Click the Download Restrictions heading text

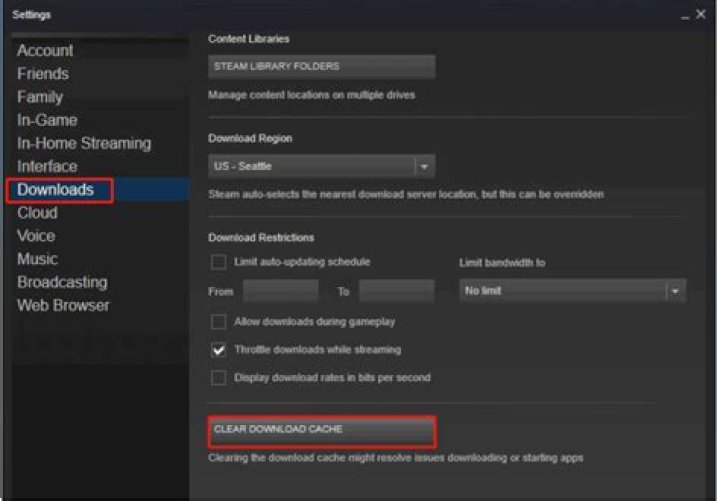(x=261, y=238)
